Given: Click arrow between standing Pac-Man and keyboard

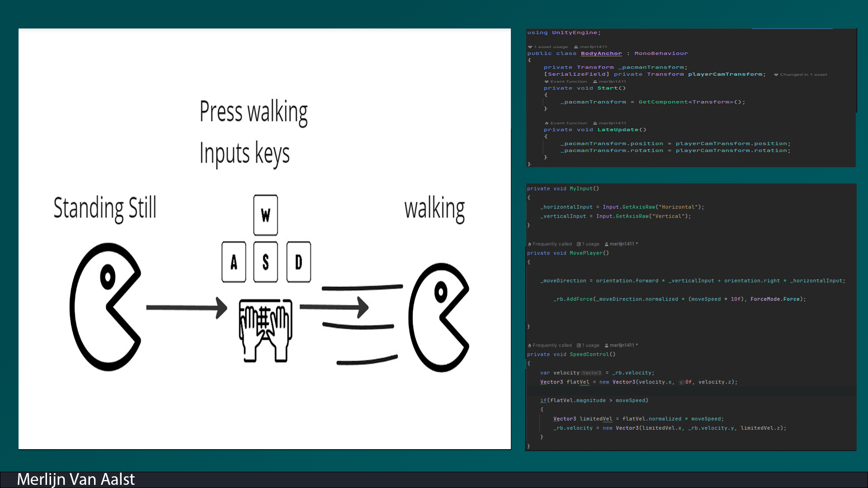Looking at the screenshot, I should click(x=186, y=308).
